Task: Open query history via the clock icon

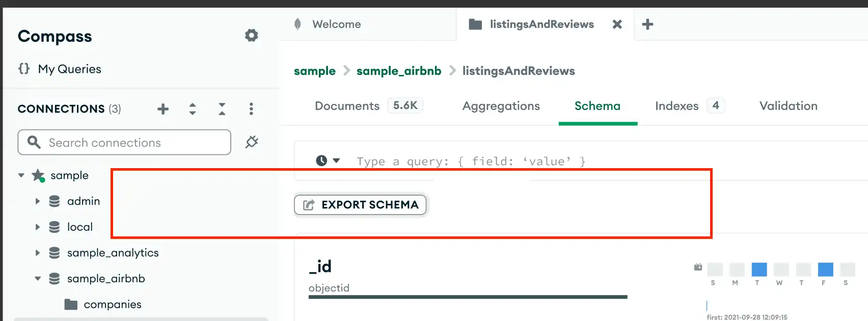Action: (x=321, y=160)
